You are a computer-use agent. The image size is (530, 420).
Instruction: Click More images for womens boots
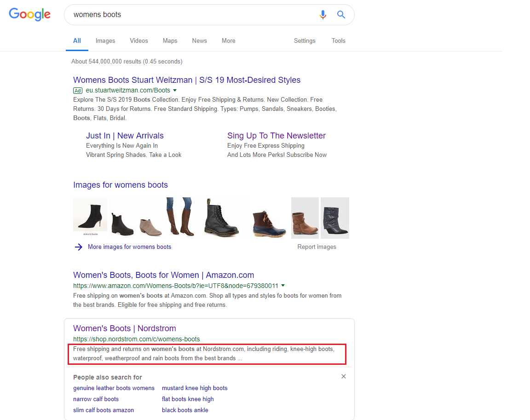(x=129, y=247)
